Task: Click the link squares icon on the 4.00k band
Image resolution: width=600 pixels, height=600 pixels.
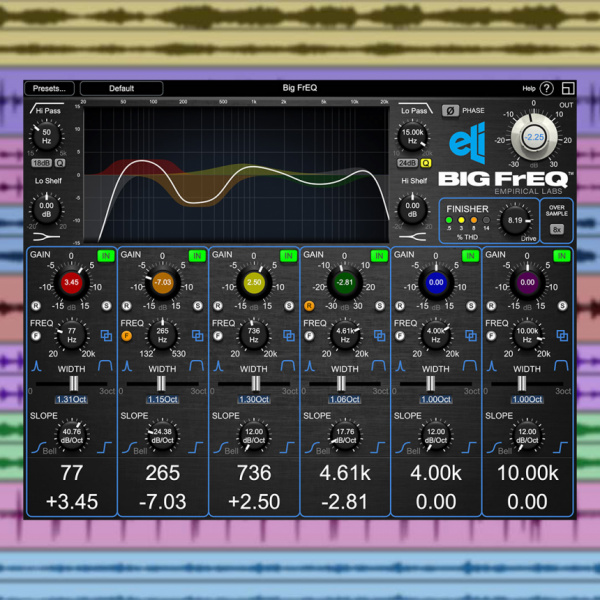Action: click(x=471, y=336)
